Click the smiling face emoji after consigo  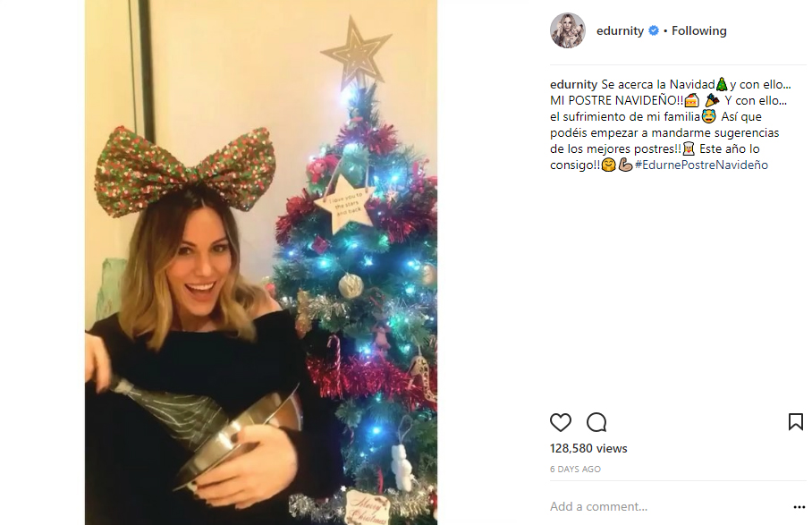point(608,165)
